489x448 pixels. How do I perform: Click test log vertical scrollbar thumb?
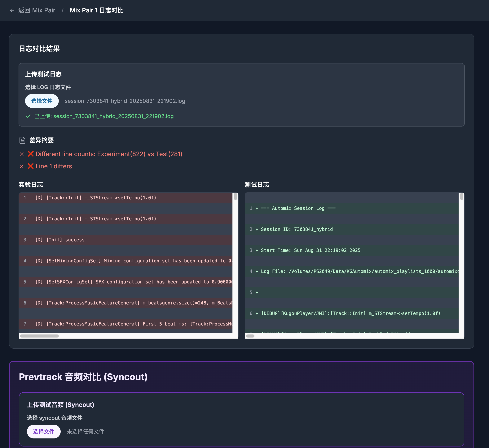(x=462, y=196)
